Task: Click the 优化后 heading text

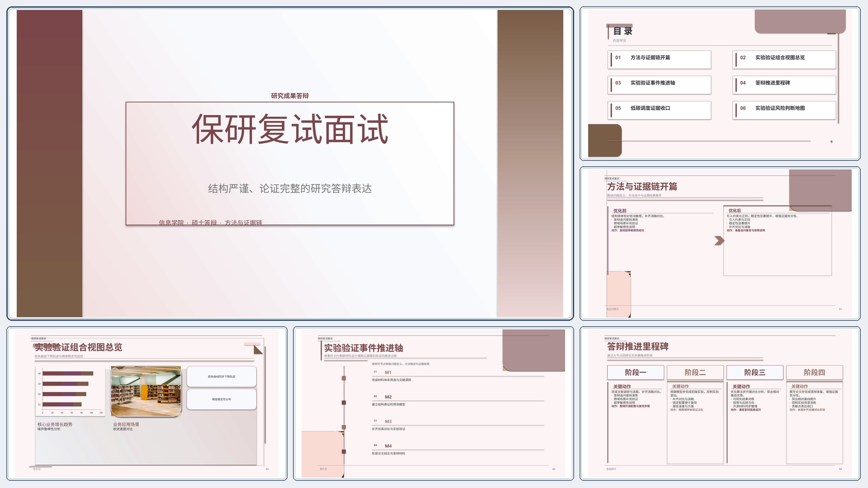Action: 735,211
